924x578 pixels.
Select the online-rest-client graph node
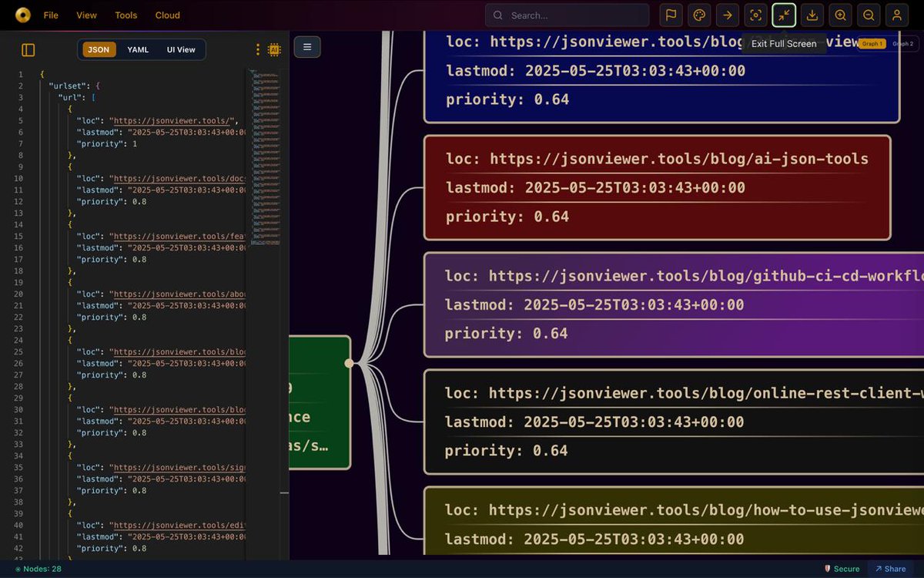(674, 422)
